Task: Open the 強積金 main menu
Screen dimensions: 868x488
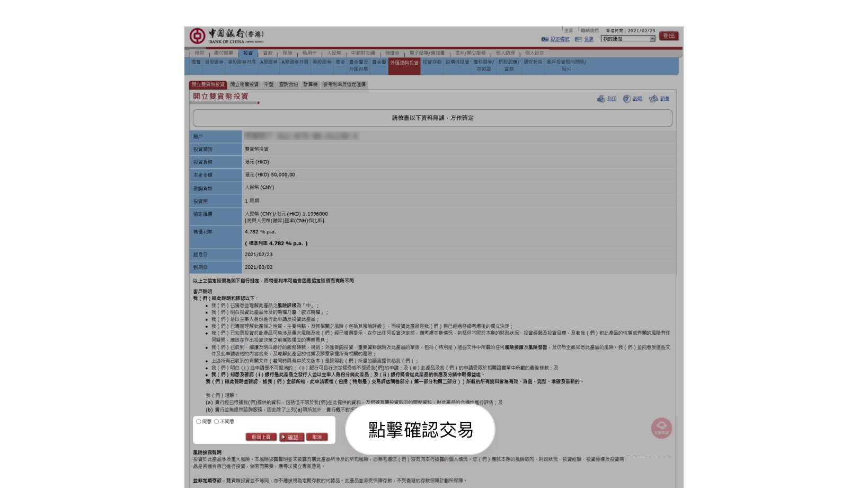Action: 392,53
